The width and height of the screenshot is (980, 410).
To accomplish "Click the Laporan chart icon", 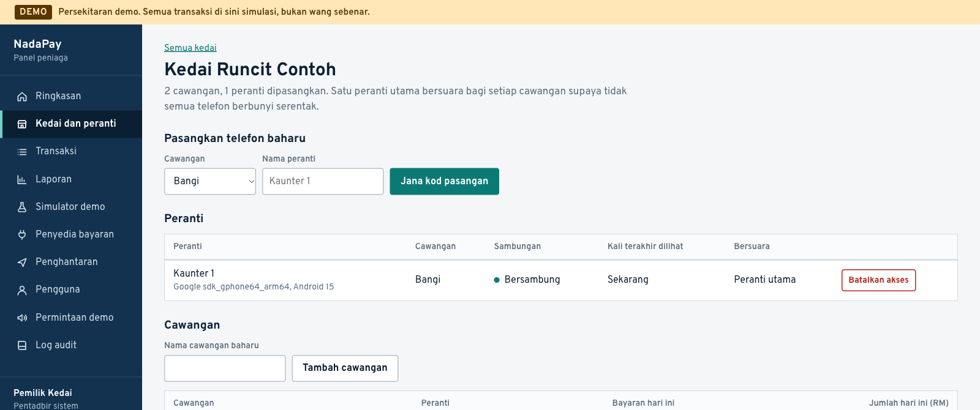I will tap(22, 180).
